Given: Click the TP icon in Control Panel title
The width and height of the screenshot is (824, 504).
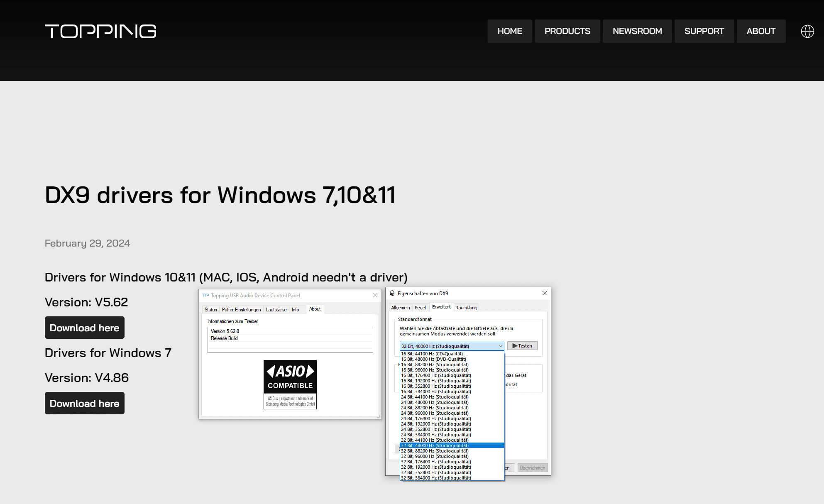Looking at the screenshot, I should click(x=205, y=295).
